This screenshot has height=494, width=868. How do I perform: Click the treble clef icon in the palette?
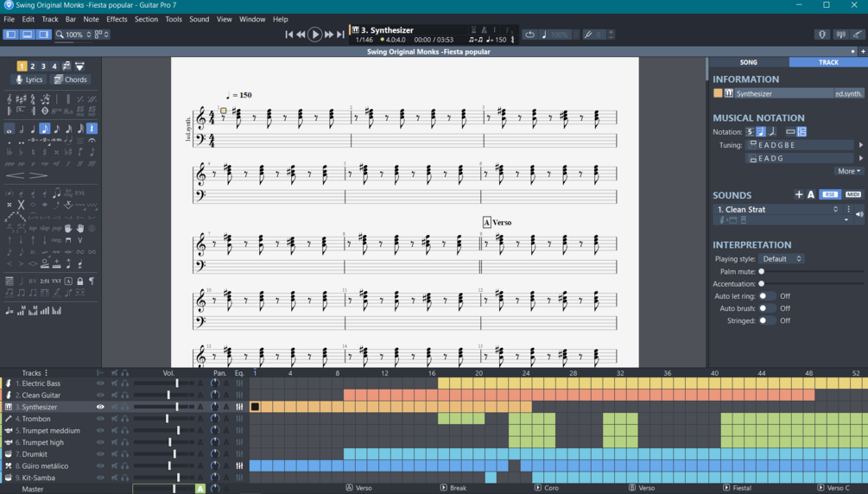click(x=10, y=99)
